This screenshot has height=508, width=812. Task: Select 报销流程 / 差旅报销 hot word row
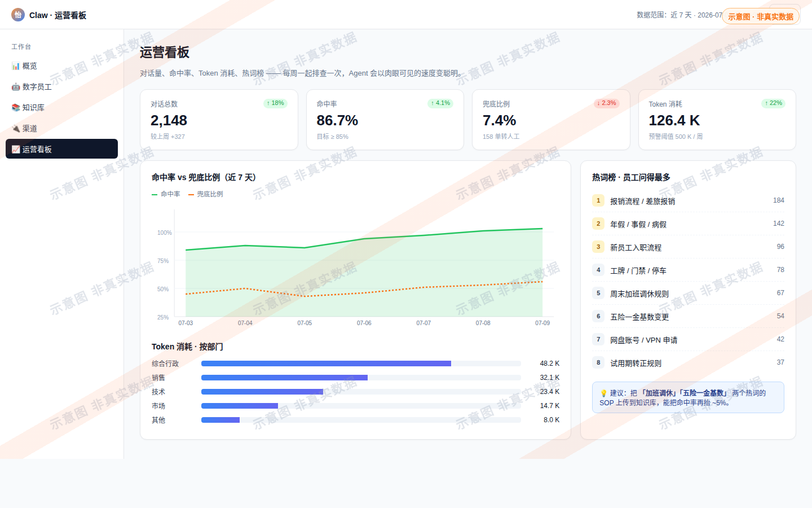[x=688, y=201]
